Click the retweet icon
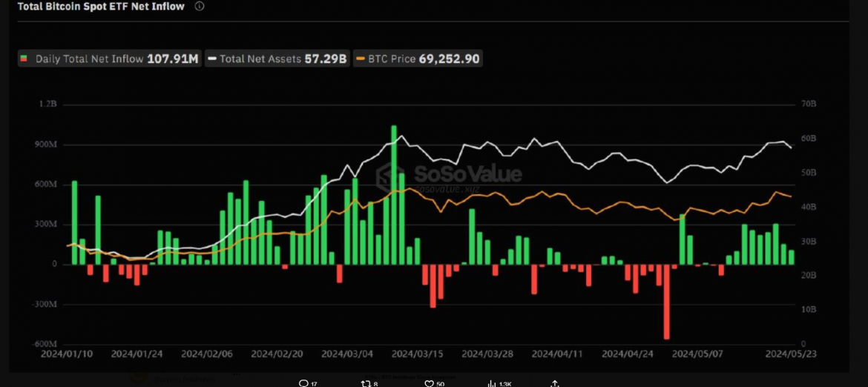Image resolution: width=868 pixels, height=387 pixels. 365,383
